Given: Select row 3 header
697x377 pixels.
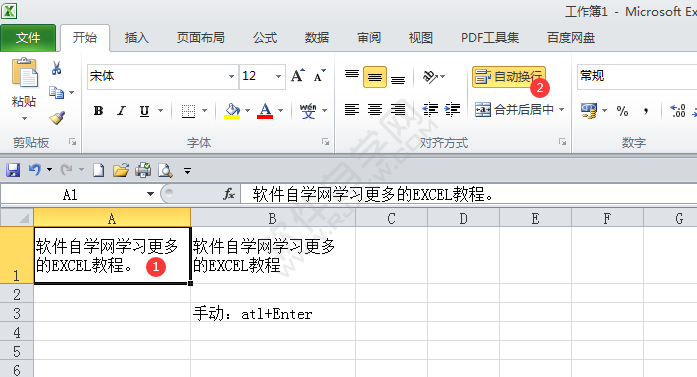Looking at the screenshot, I should (x=16, y=313).
